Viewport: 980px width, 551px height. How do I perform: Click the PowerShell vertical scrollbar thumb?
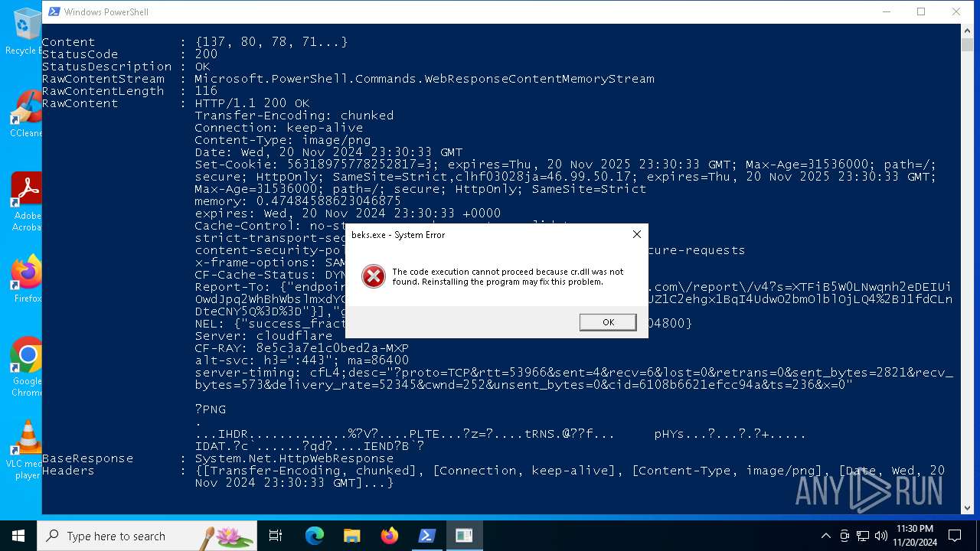[967, 44]
